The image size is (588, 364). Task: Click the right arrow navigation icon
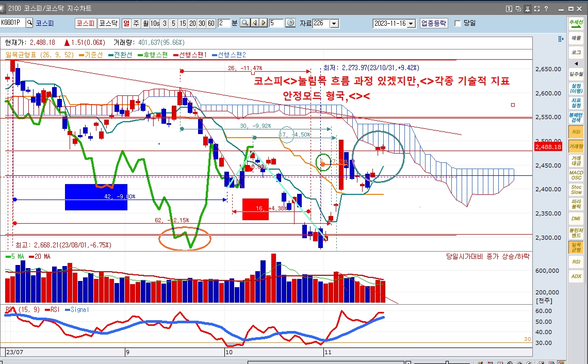click(264, 23)
